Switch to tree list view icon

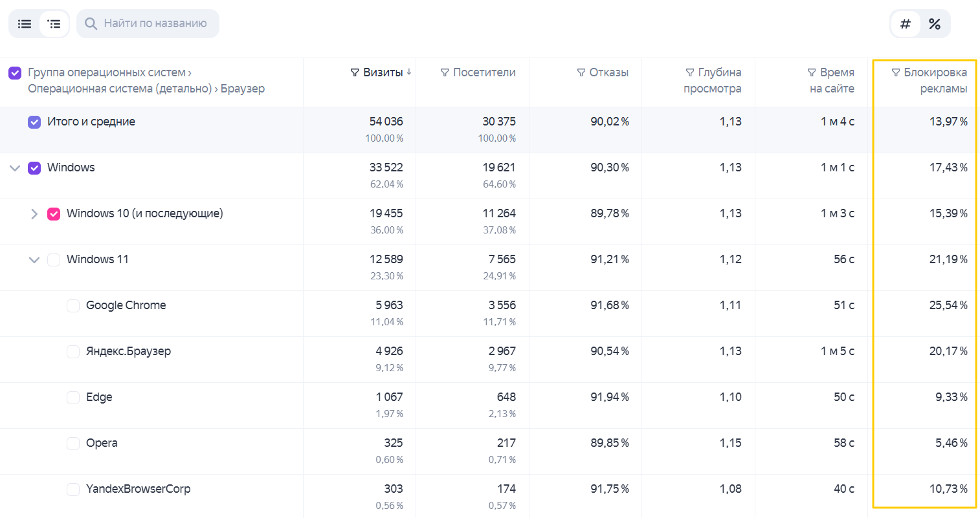coord(54,24)
